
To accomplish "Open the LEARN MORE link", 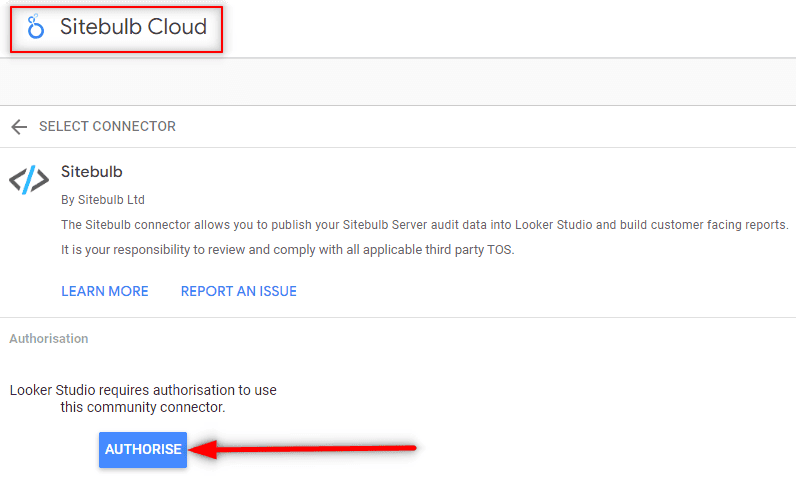I will click(x=105, y=291).
